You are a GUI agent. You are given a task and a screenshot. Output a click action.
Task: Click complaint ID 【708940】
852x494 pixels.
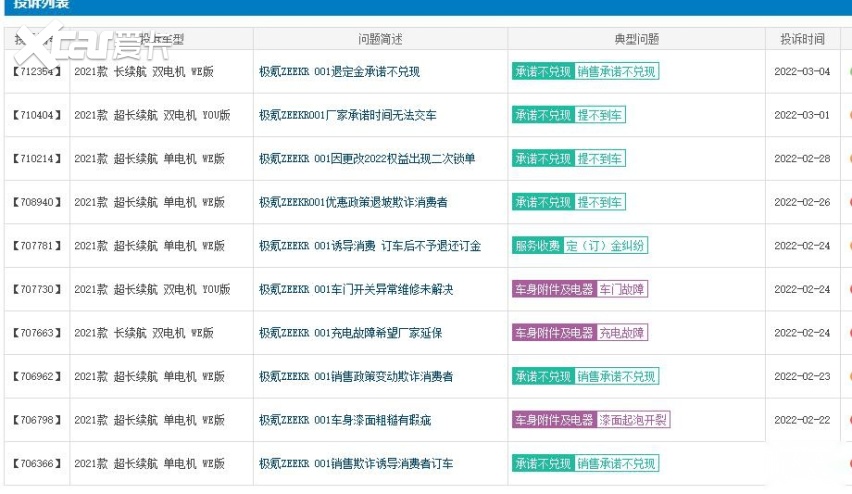coord(36,202)
